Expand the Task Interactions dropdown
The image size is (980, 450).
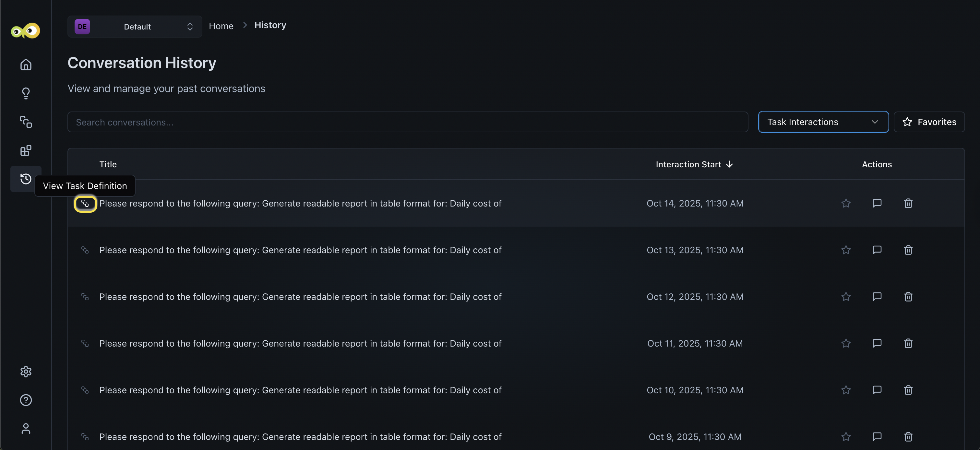(823, 122)
